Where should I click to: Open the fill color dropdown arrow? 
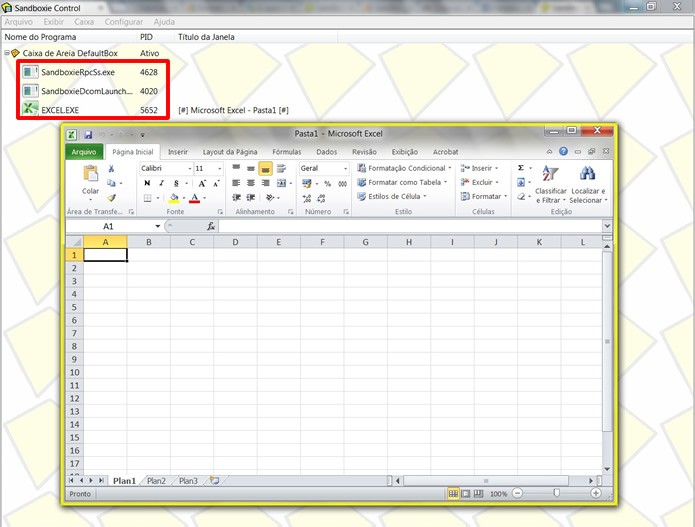coord(184,198)
